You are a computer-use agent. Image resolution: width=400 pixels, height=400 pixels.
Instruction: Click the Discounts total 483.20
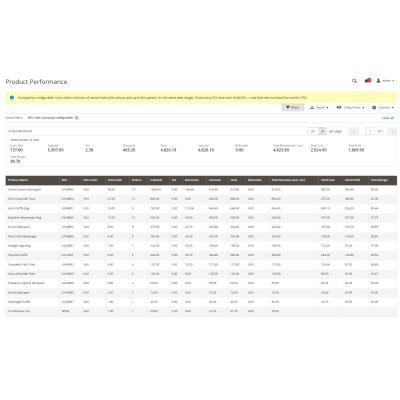[129, 150]
